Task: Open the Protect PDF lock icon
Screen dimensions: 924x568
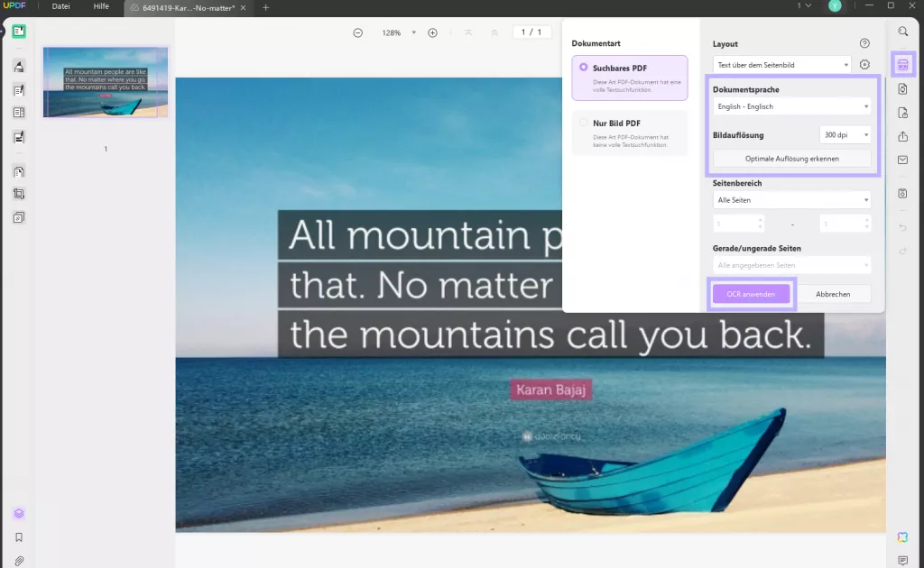Action: [902, 113]
